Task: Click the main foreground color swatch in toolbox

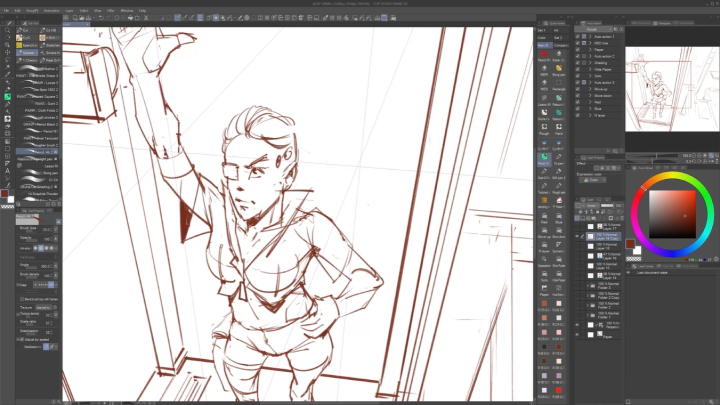Action: pyautogui.click(x=4, y=194)
